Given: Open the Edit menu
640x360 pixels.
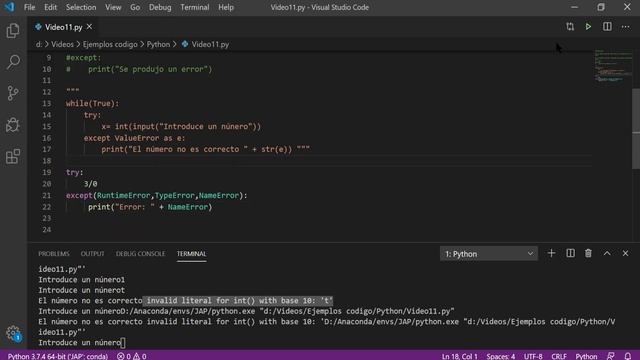Looking at the screenshot, I should (x=50, y=7).
